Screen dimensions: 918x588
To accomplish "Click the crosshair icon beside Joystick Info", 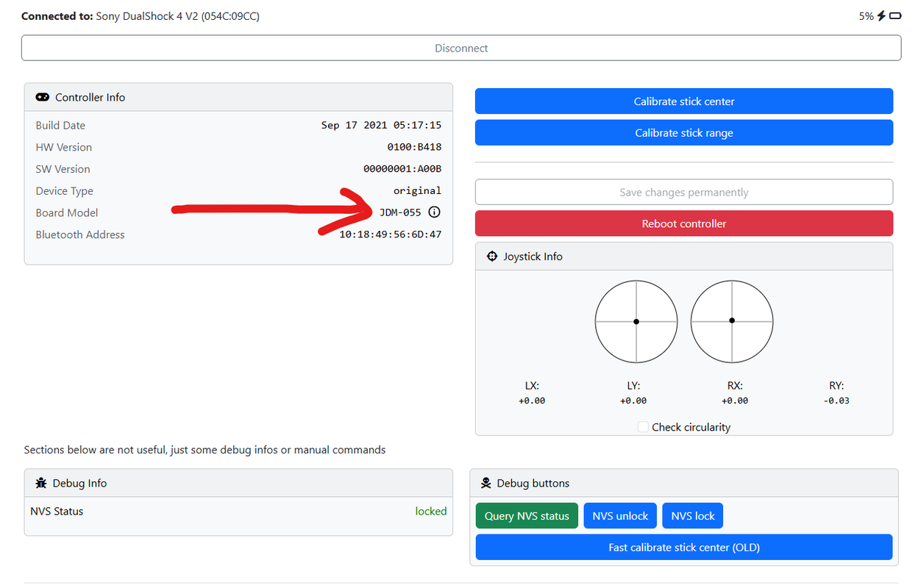I will pos(492,257).
